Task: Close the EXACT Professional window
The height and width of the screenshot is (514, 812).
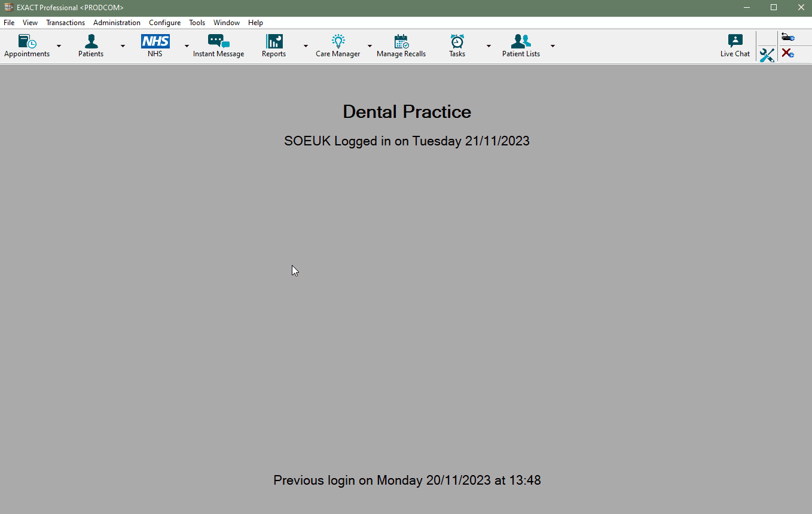Action: 801,7
